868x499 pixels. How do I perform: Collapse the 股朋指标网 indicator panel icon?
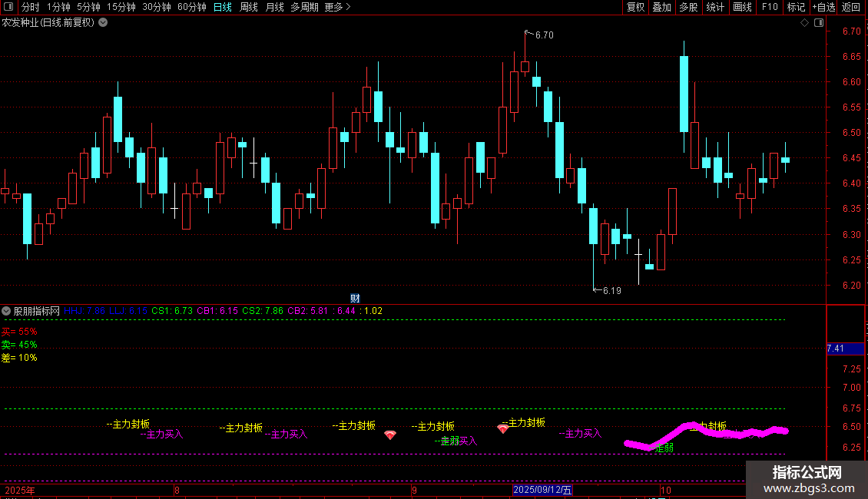click(6, 311)
